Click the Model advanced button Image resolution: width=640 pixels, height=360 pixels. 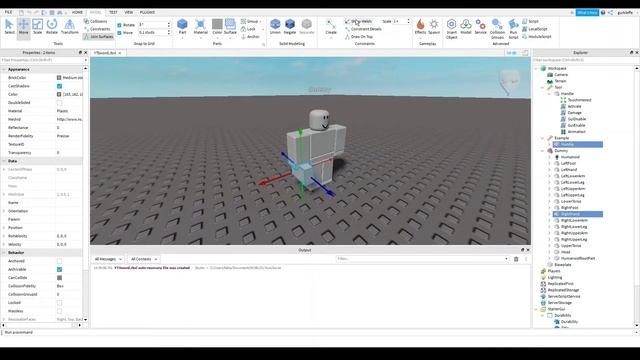(x=466, y=27)
